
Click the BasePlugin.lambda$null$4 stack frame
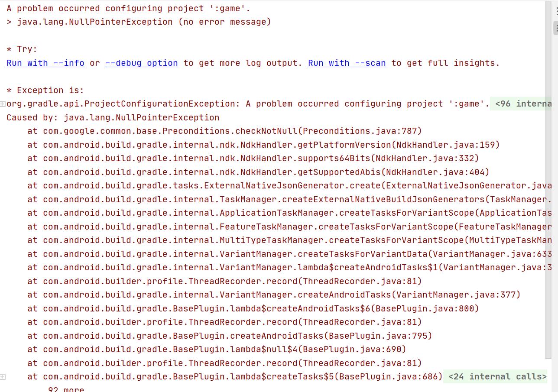point(216,350)
